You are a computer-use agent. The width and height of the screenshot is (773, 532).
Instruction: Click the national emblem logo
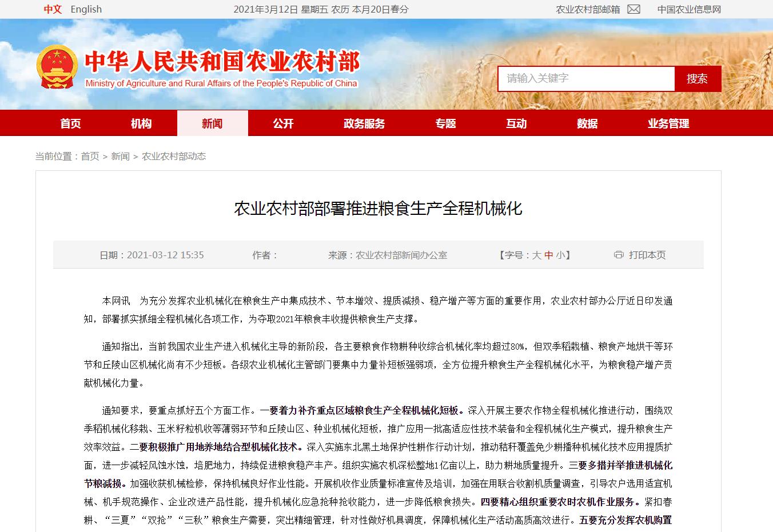(57, 67)
